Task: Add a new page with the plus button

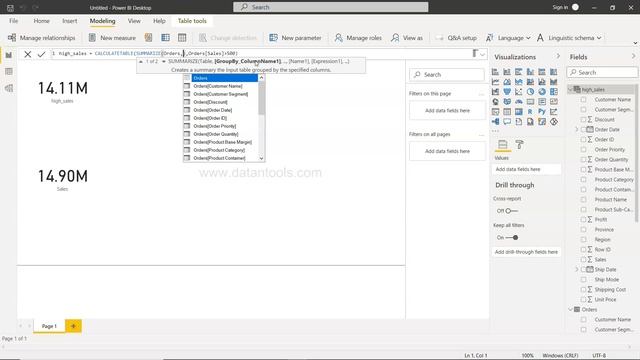Action: tap(73, 326)
